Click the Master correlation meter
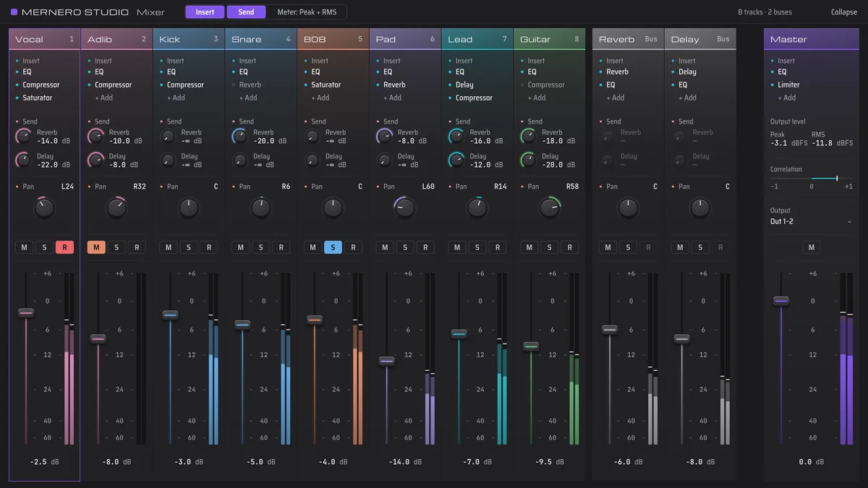The image size is (868, 488). click(812, 178)
